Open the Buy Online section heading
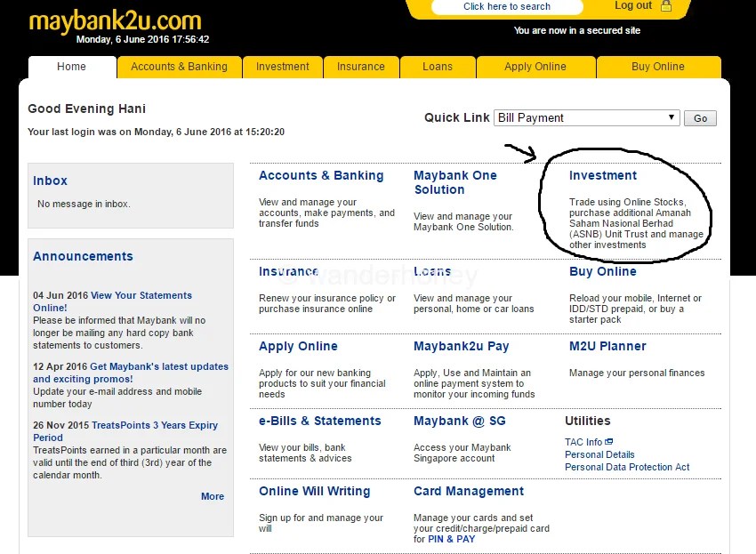 click(x=603, y=271)
